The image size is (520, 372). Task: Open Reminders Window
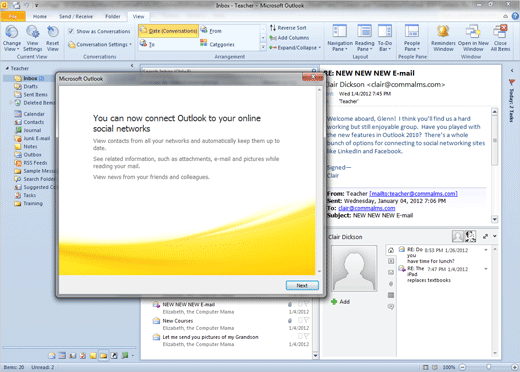443,39
